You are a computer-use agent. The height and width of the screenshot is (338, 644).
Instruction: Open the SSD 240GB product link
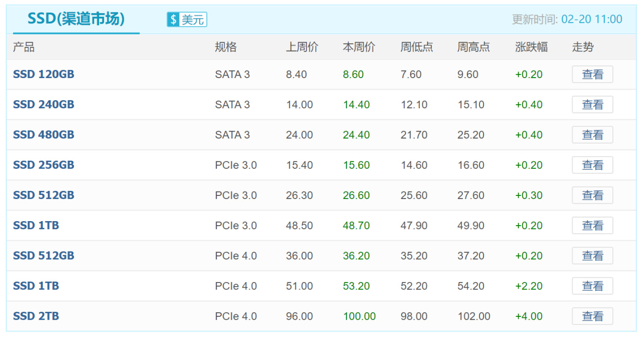[x=44, y=105]
